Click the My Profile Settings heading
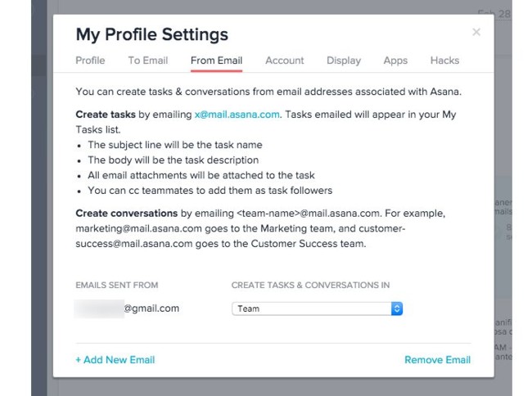 pyautogui.click(x=152, y=34)
